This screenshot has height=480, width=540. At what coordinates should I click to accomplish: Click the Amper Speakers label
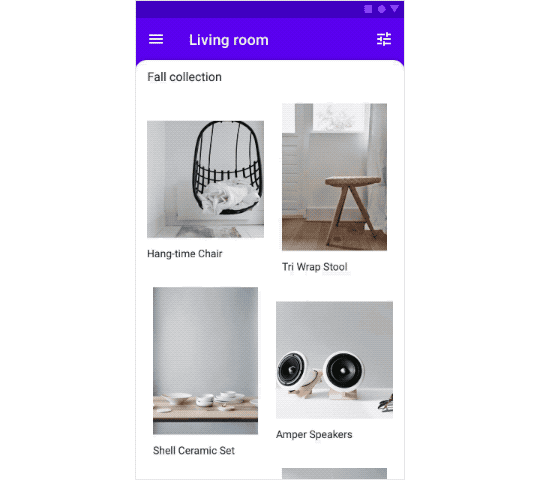tap(314, 435)
